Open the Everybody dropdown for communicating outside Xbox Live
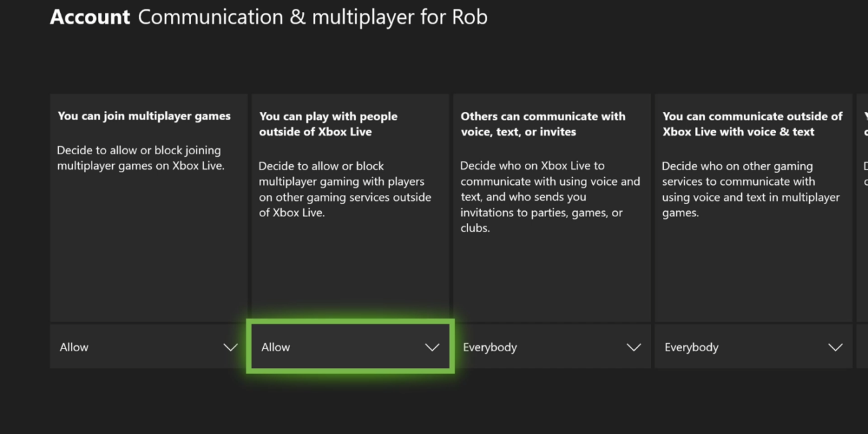This screenshot has height=434, width=868. click(x=753, y=347)
